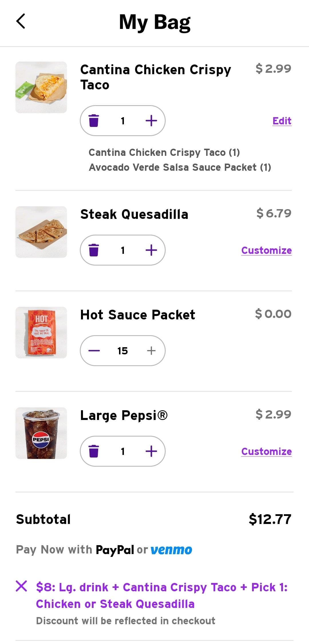Add one more Steak Quesadilla
The height and width of the screenshot is (644, 309).
[x=151, y=250]
